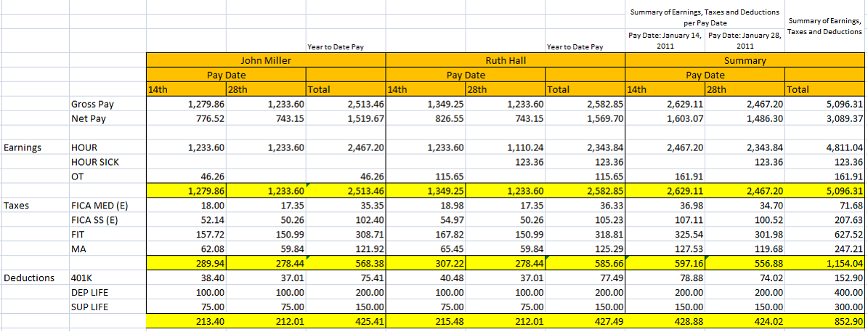Click the yellow subtotal 307.22
The height and width of the screenshot is (332, 868).
(x=425, y=264)
